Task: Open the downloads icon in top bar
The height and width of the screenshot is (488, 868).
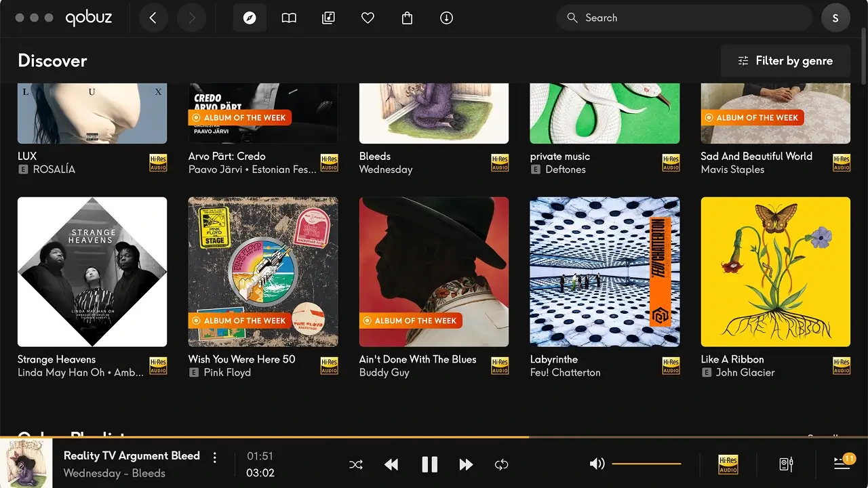Action: [x=446, y=18]
